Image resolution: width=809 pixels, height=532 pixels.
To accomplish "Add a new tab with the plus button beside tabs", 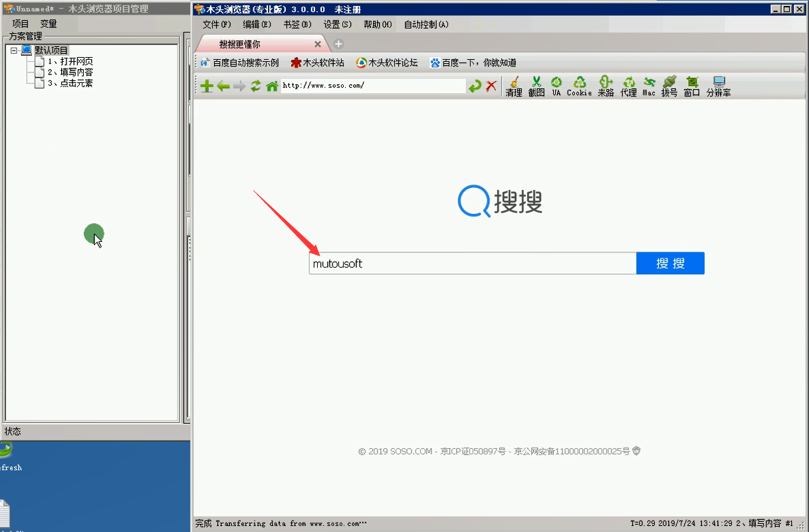I will pyautogui.click(x=338, y=44).
